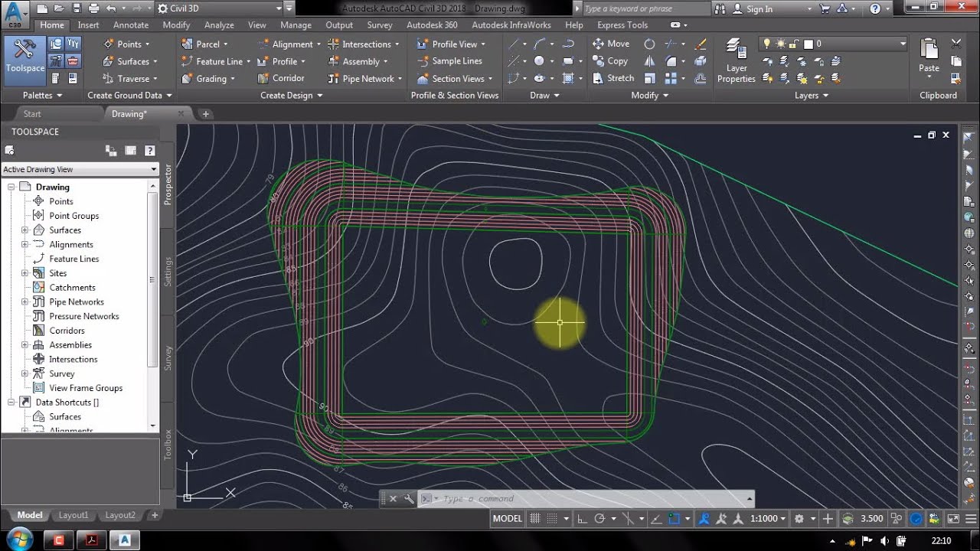This screenshot has width=980, height=551.
Task: Click the Erase tool
Action: [x=700, y=44]
